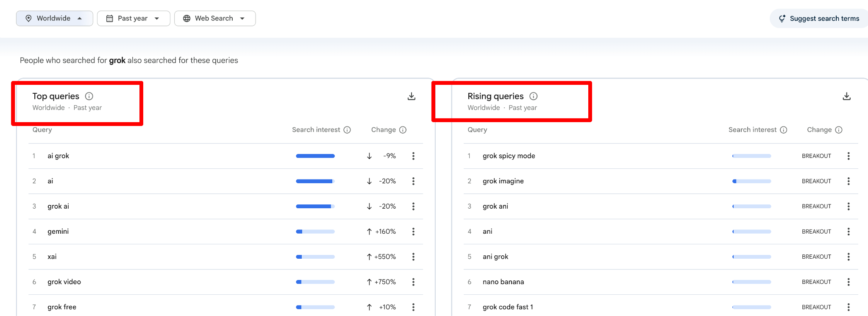
Task: Click the 'xai' query
Action: point(52,257)
